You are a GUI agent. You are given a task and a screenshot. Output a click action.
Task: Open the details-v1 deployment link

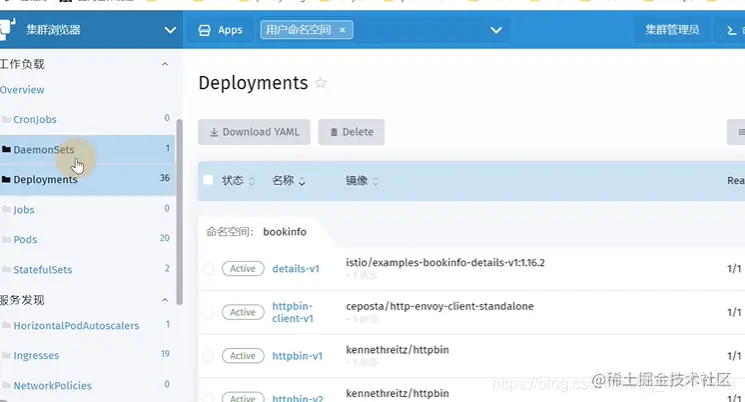tap(296, 268)
